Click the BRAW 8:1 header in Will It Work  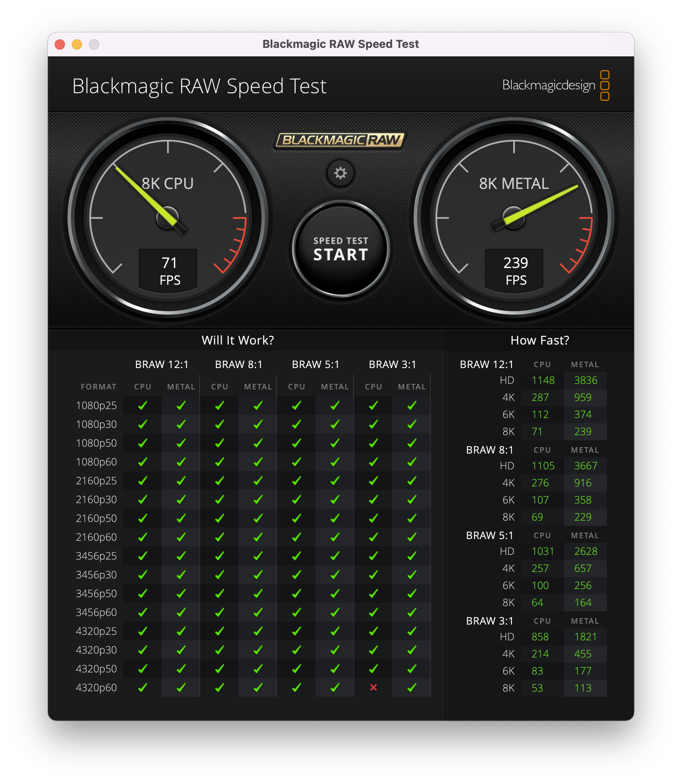tap(238, 365)
